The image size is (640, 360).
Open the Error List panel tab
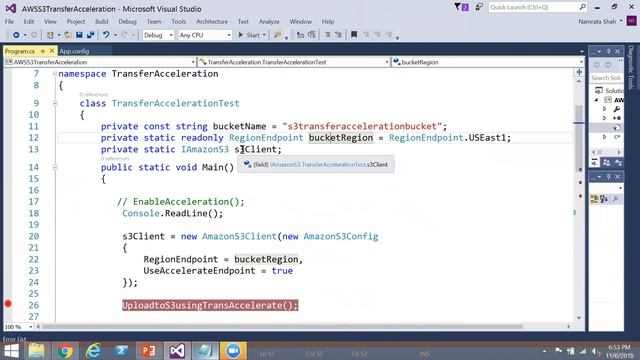(x=15, y=339)
